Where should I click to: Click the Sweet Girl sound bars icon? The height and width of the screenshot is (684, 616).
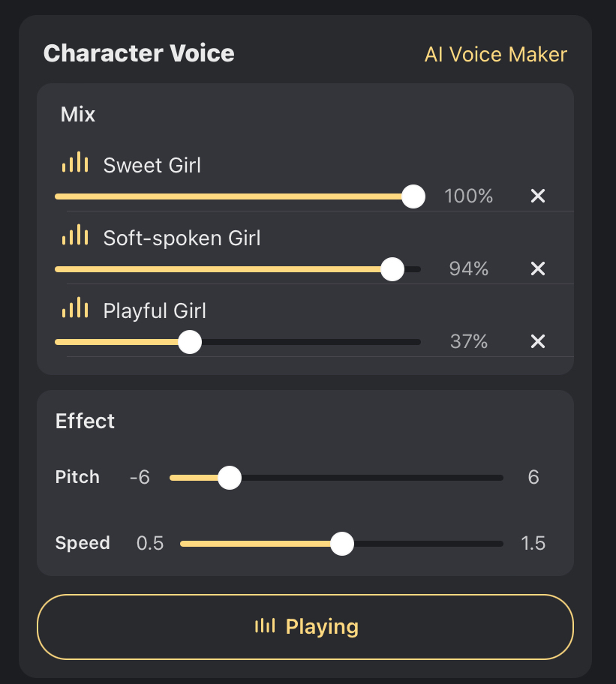click(x=75, y=163)
